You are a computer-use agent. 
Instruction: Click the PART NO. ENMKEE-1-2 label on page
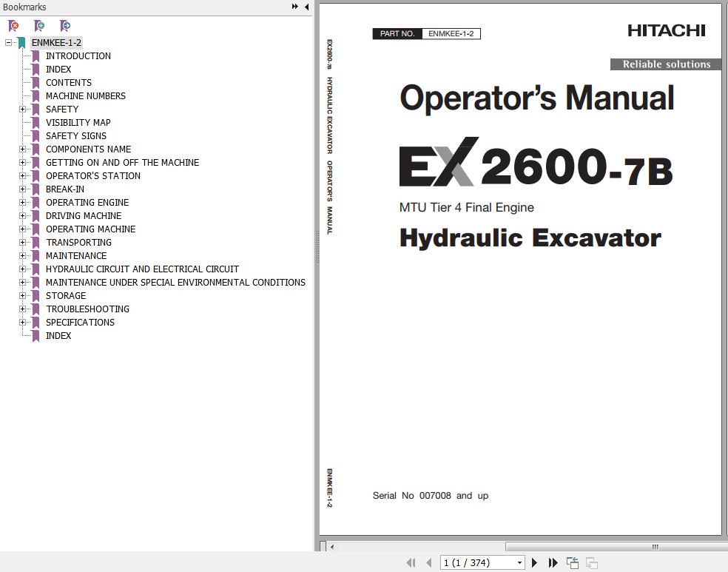coord(426,33)
